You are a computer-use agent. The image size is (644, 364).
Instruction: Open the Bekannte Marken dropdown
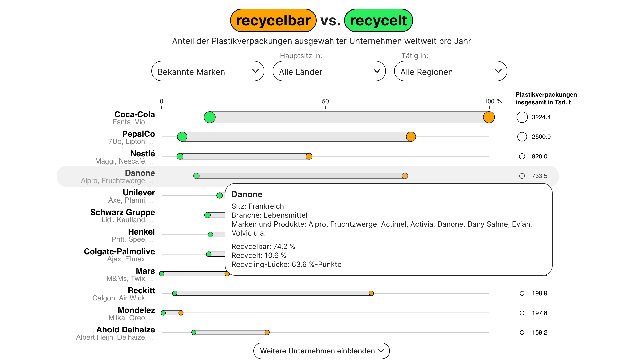click(208, 71)
